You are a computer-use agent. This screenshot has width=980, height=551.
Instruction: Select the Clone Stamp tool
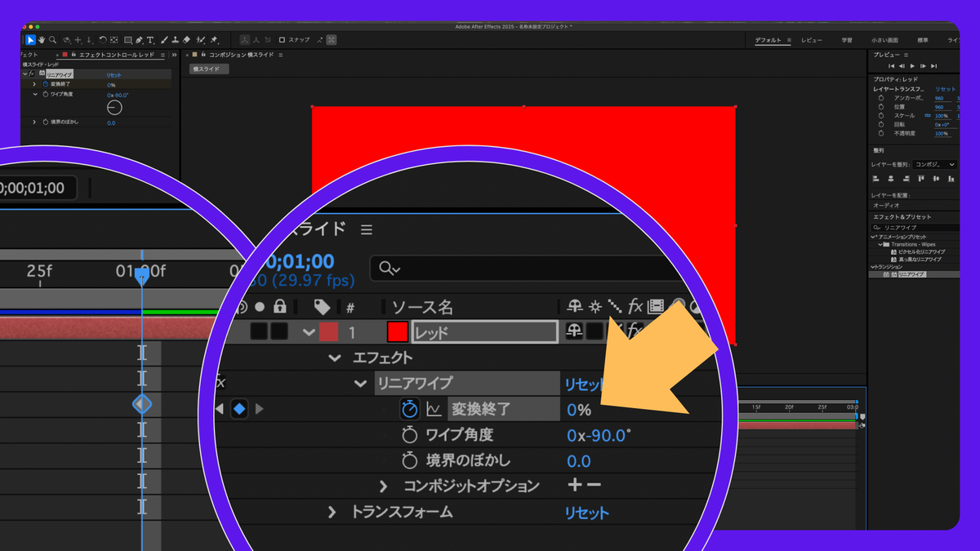click(x=176, y=40)
